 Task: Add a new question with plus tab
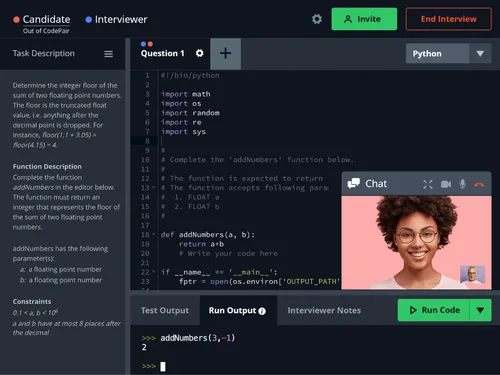point(225,53)
